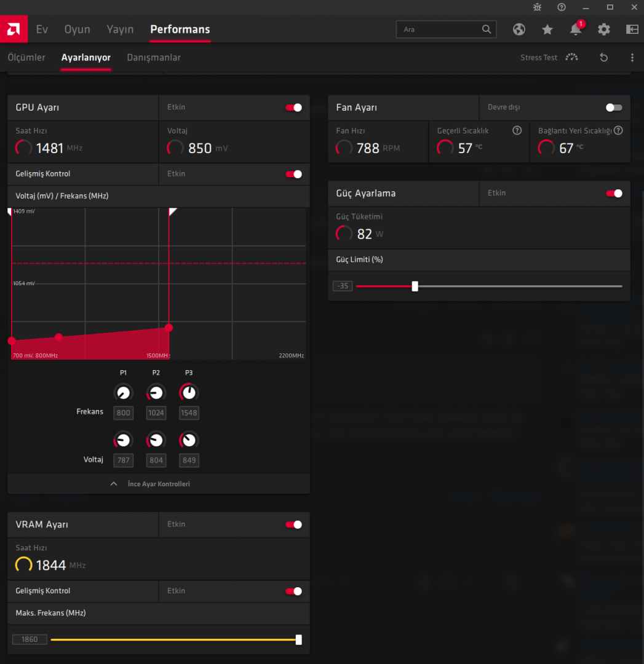Open the Yayın tab
Screen dimensions: 644x664
[120, 30]
